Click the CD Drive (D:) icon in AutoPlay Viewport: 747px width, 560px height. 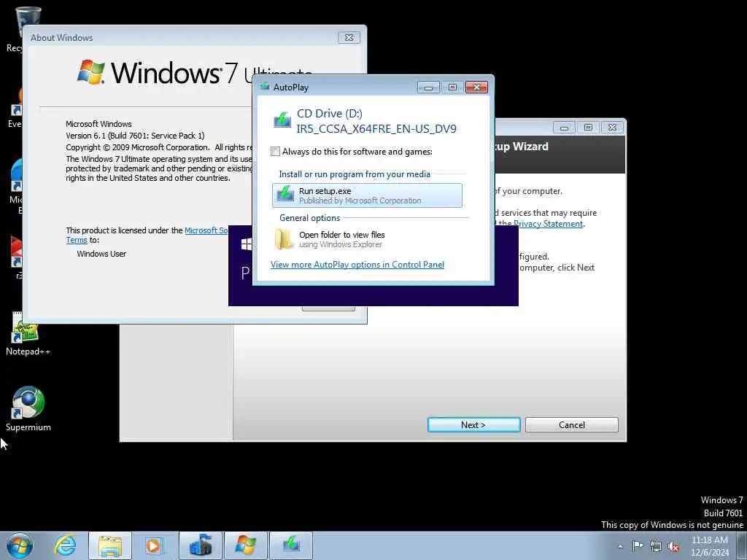pyautogui.click(x=282, y=120)
